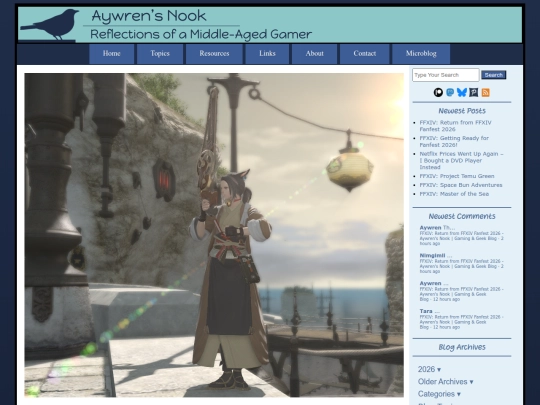Open the orange RSS feed icon
540x405 pixels.
tap(485, 92)
